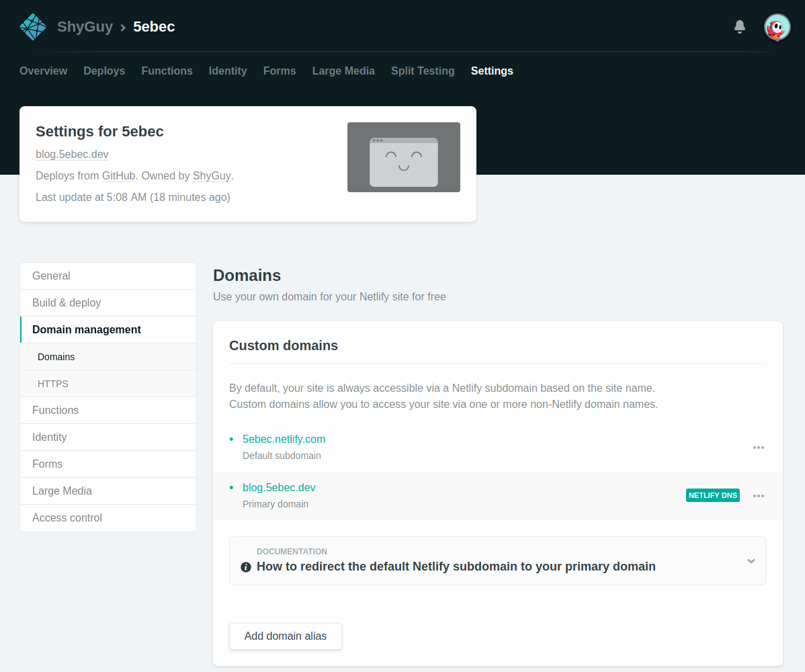Open the notifications bell
Screen dimensions: 805x672
(739, 27)
